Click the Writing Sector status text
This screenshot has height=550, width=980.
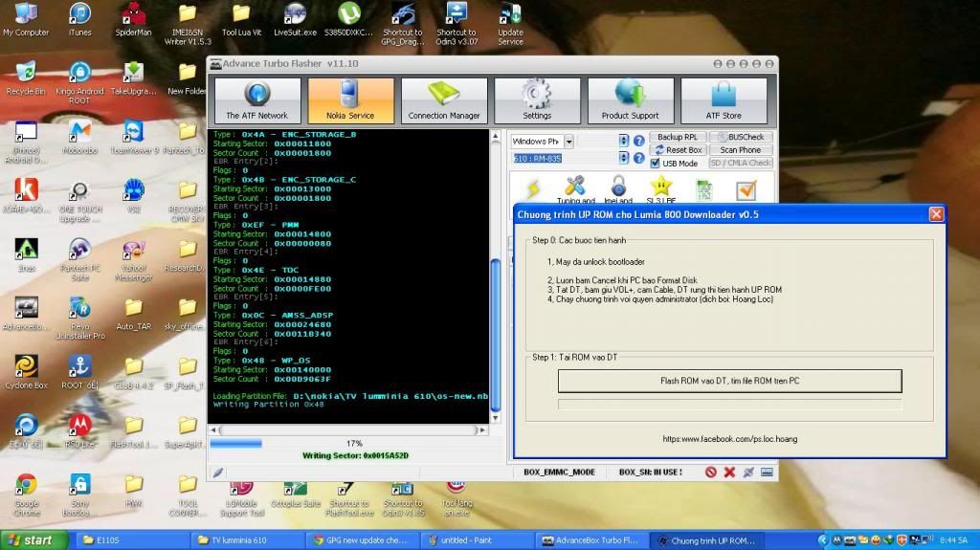355,455
